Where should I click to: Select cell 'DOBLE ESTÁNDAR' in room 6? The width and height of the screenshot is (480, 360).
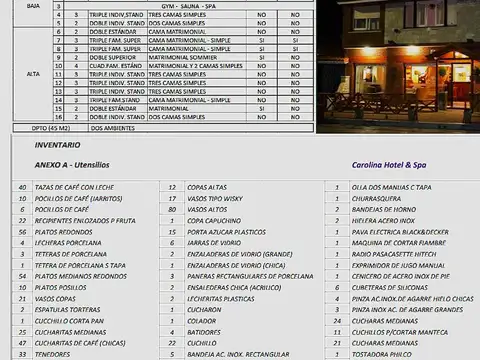pos(118,32)
